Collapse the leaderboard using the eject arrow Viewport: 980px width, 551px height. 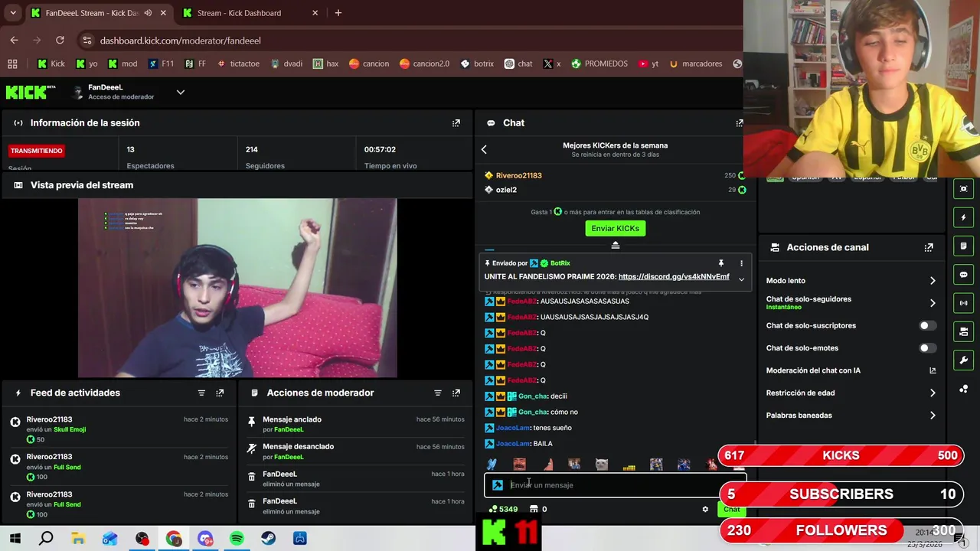click(x=615, y=245)
